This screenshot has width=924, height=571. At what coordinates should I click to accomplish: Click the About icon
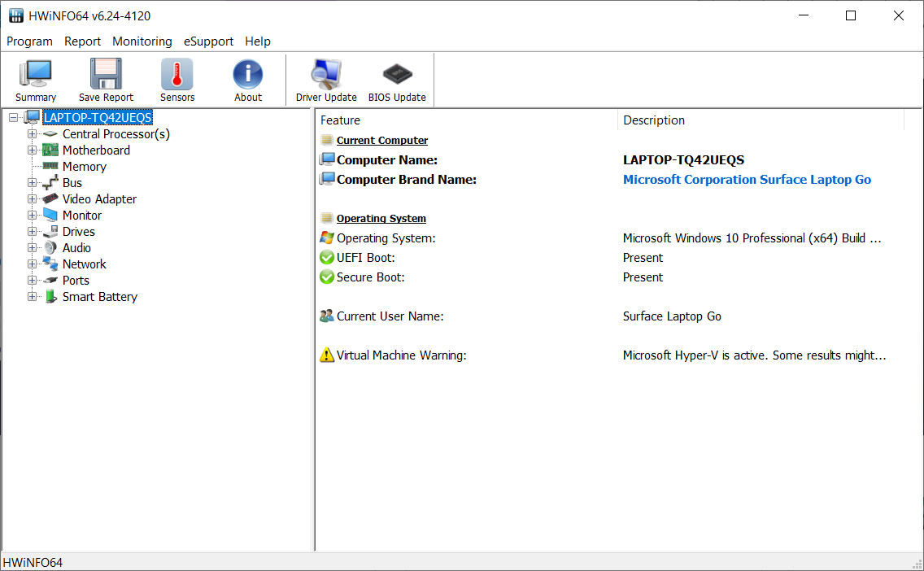click(x=247, y=79)
